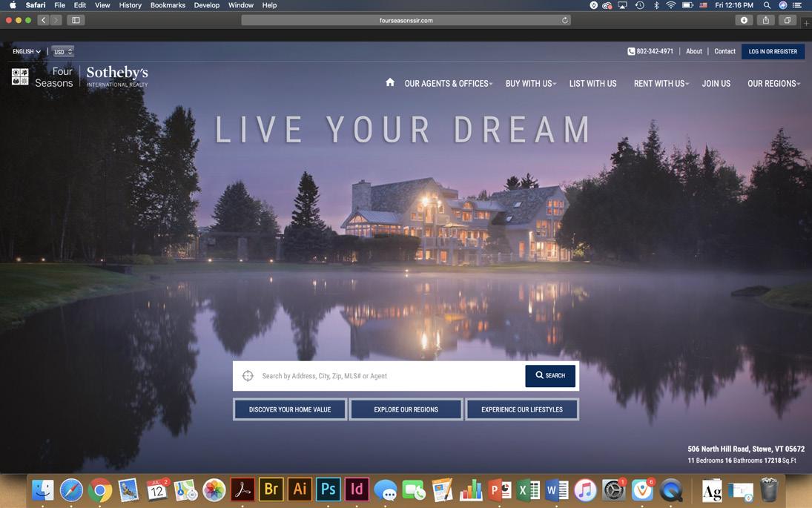Open the Trash in the dock
Screen dimensions: 812x508
pos(769,490)
